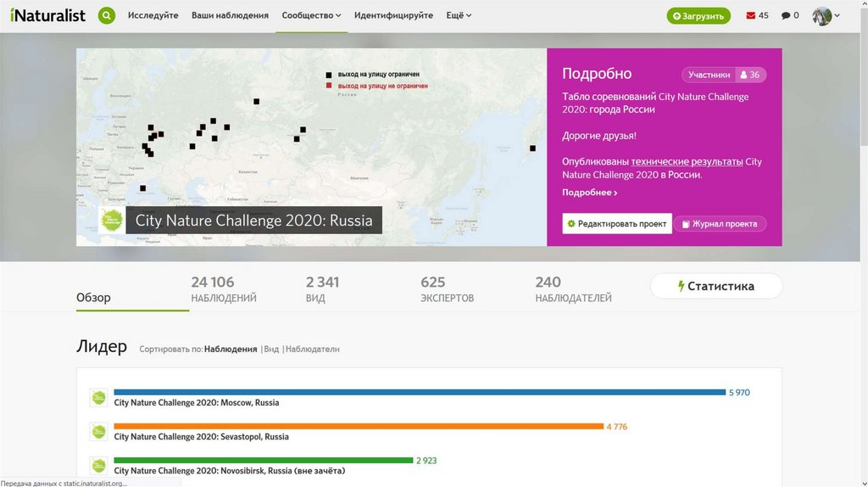Click the City Nature Challenge banner logo

[111, 220]
